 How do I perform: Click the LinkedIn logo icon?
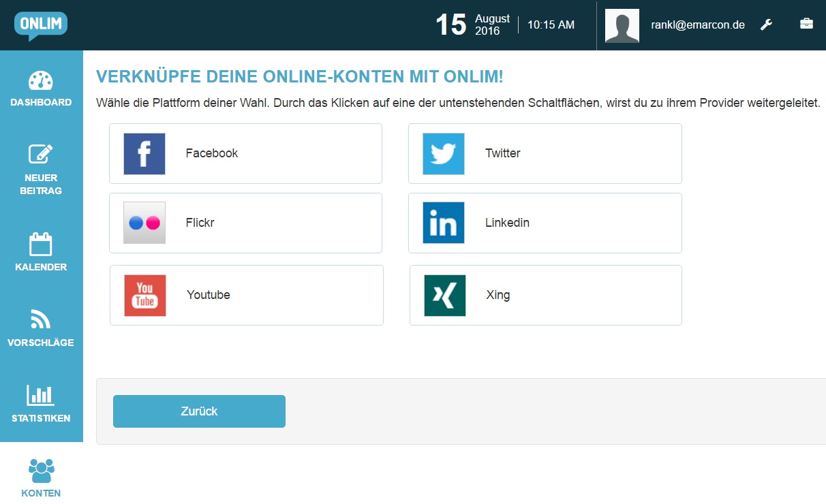tap(444, 223)
